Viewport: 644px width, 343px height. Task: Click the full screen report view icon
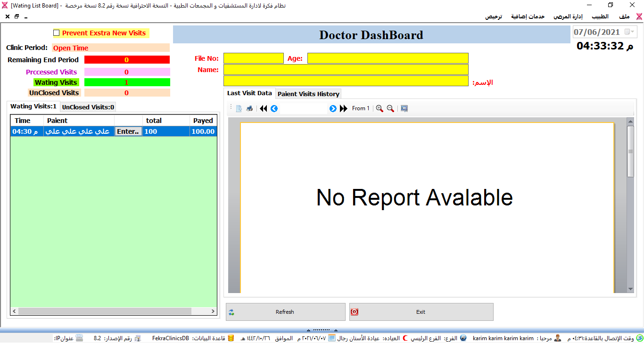404,108
